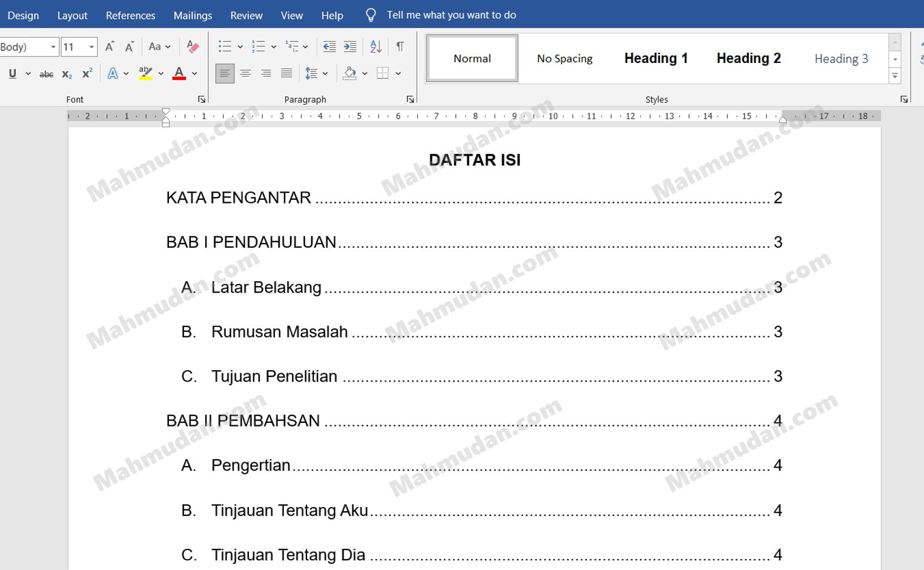Apply numbered list formatting
This screenshot has width=924, height=570.
click(x=259, y=47)
